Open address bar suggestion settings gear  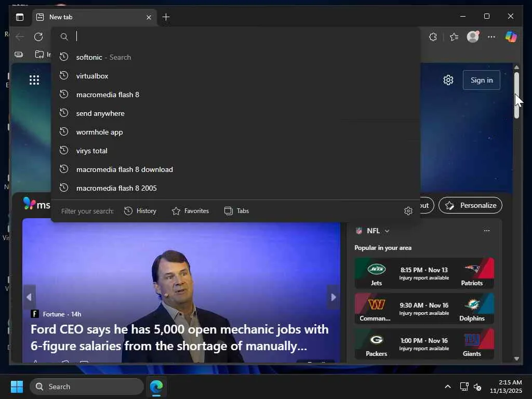tap(408, 211)
